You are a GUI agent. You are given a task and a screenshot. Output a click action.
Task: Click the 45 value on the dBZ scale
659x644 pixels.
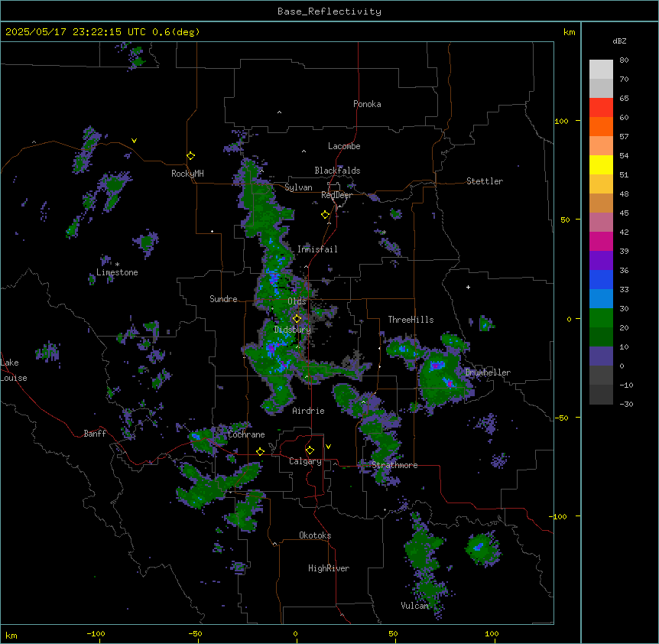pos(624,213)
